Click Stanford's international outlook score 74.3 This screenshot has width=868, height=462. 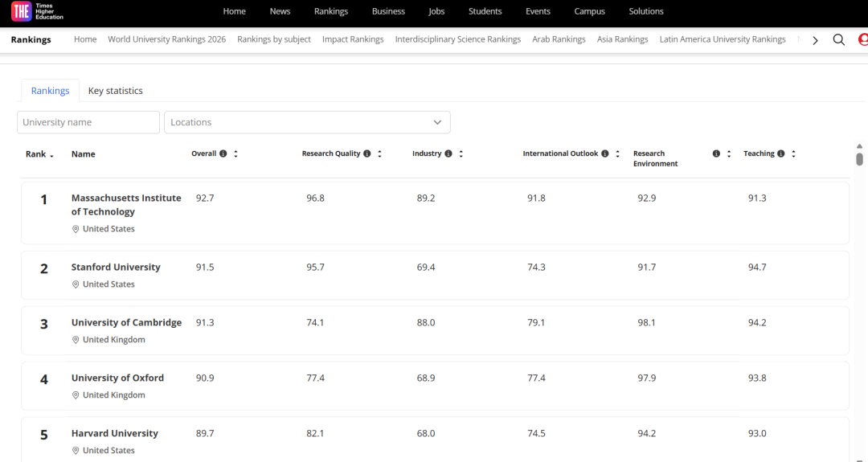click(536, 268)
